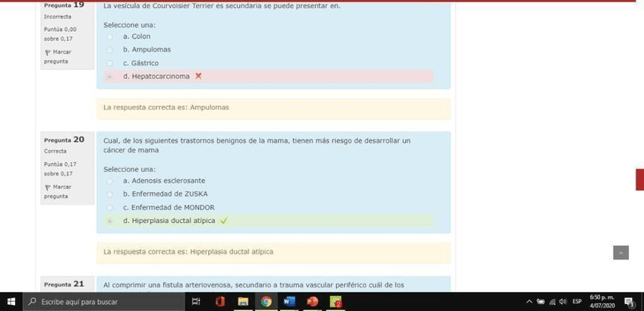644x311 pixels.
Task: Select option a. Adenosis esclerosante radio
Action: point(109,181)
